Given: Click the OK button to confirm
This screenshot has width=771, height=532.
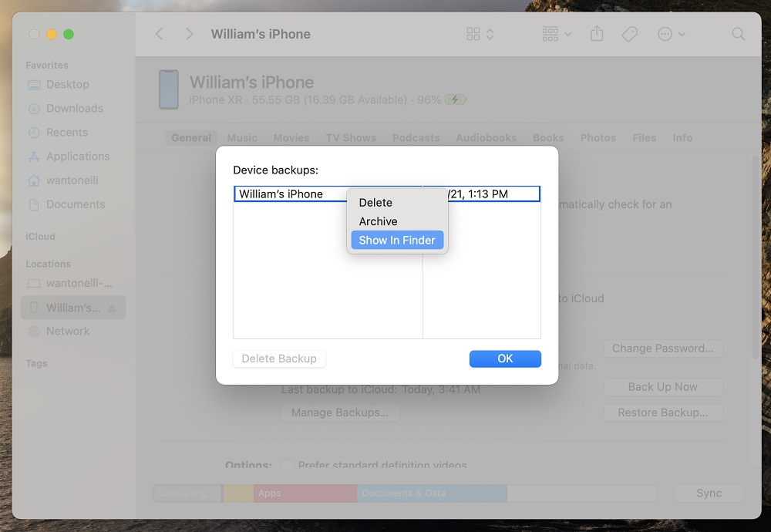Looking at the screenshot, I should [x=505, y=359].
